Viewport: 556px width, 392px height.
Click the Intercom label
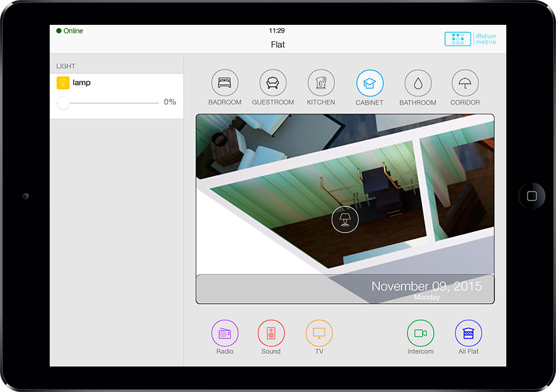pyautogui.click(x=420, y=351)
